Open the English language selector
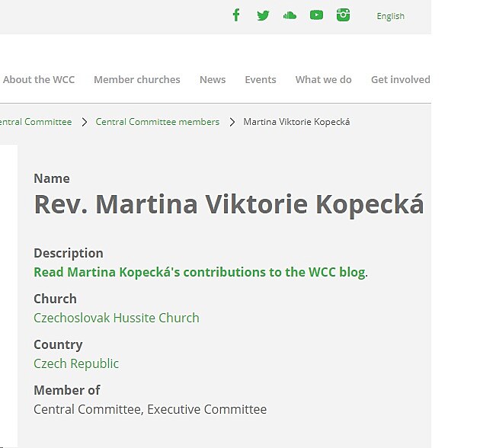Image resolution: width=480 pixels, height=448 pixels. click(390, 16)
